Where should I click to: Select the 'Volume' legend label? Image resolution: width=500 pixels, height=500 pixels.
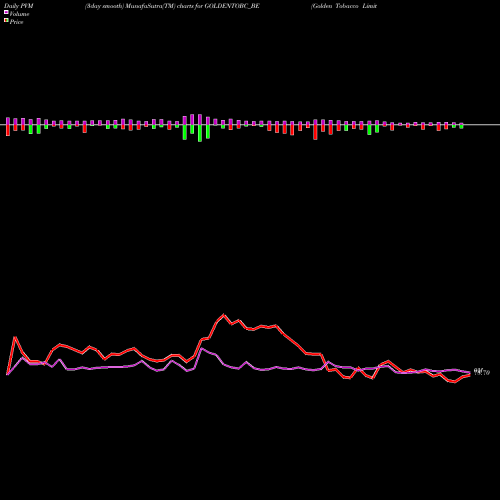pyautogui.click(x=19, y=14)
